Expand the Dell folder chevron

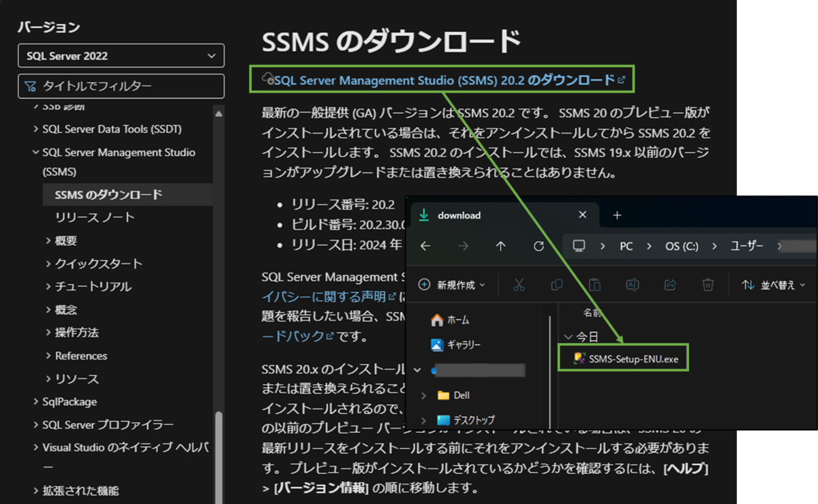[424, 395]
